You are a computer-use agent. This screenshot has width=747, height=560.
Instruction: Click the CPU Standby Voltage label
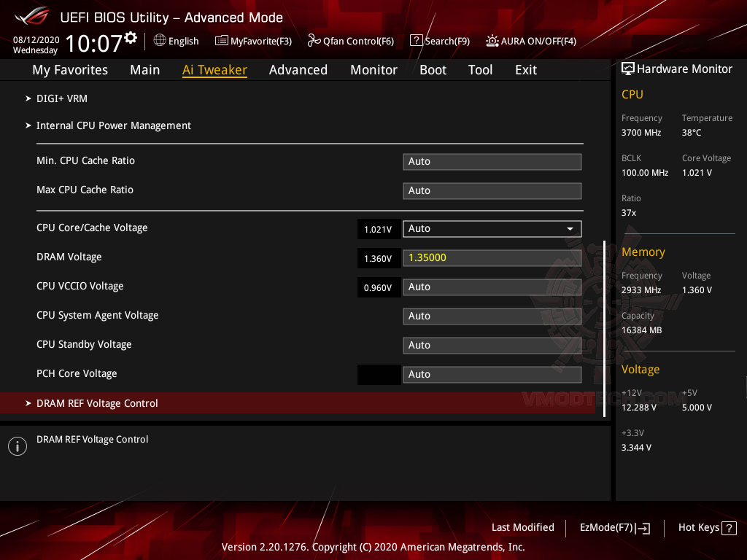[84, 345]
